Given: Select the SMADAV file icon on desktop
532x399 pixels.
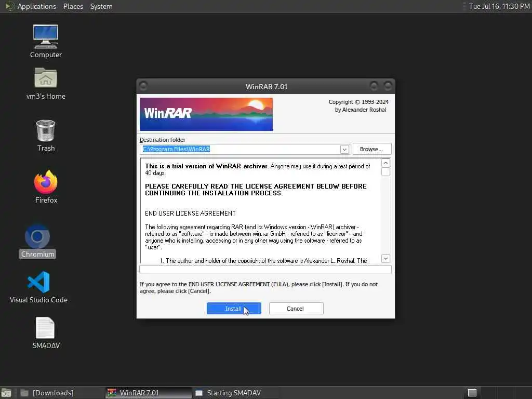Looking at the screenshot, I should click(46, 333).
